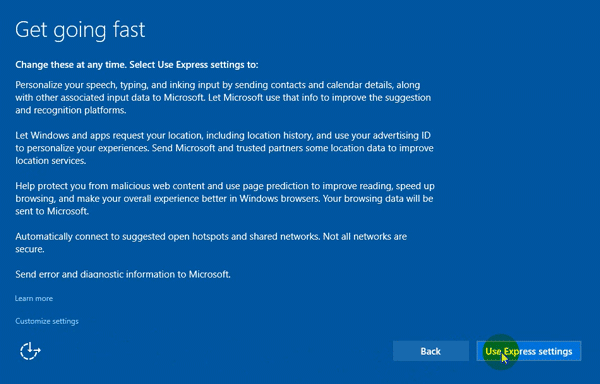Viewport: 600px width, 384px height.
Task: Click the word secure under hotspots paragraph
Action: [30, 249]
